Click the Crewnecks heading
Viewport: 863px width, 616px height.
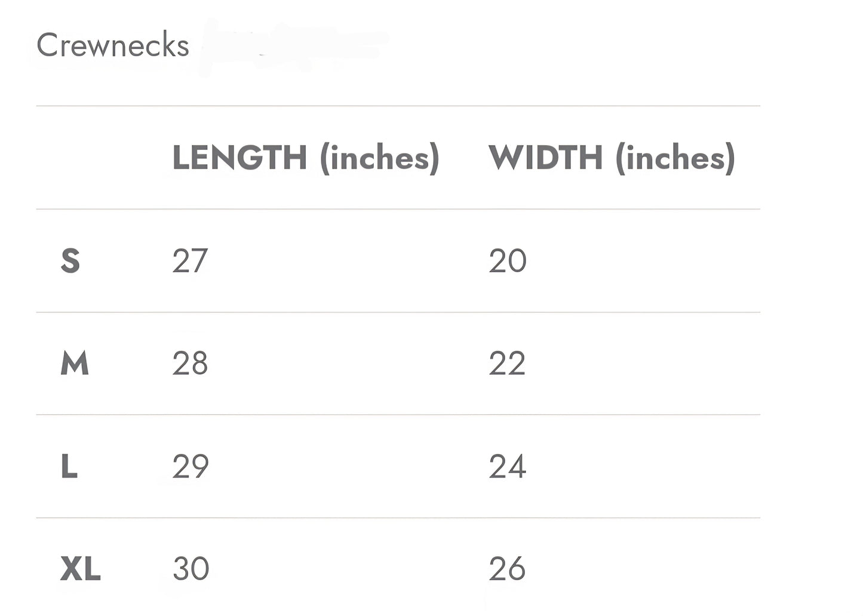pyautogui.click(x=112, y=45)
